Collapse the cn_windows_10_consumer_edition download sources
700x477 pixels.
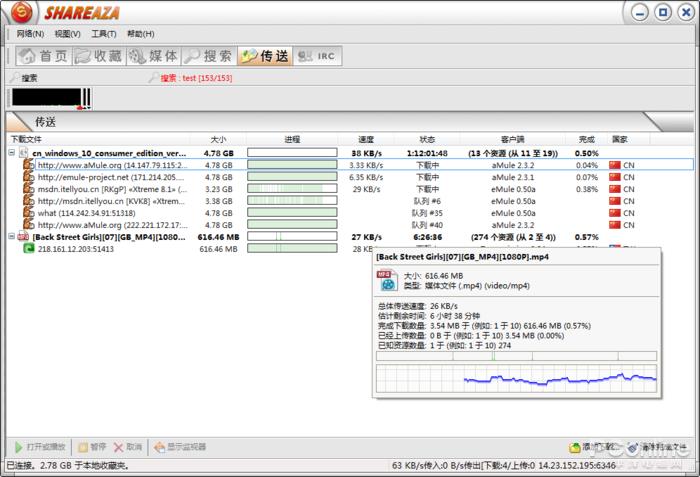coord(11,153)
